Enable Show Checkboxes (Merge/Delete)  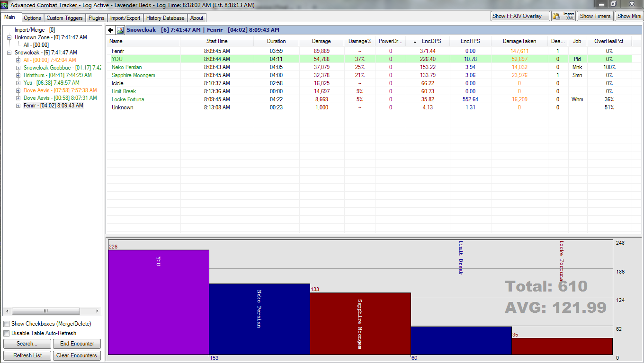[x=7, y=324]
